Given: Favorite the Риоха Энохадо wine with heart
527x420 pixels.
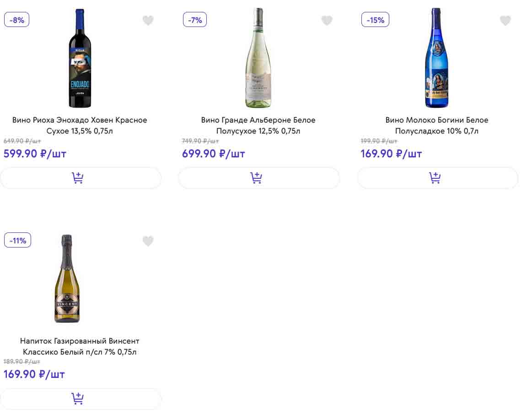Looking at the screenshot, I should 148,21.
